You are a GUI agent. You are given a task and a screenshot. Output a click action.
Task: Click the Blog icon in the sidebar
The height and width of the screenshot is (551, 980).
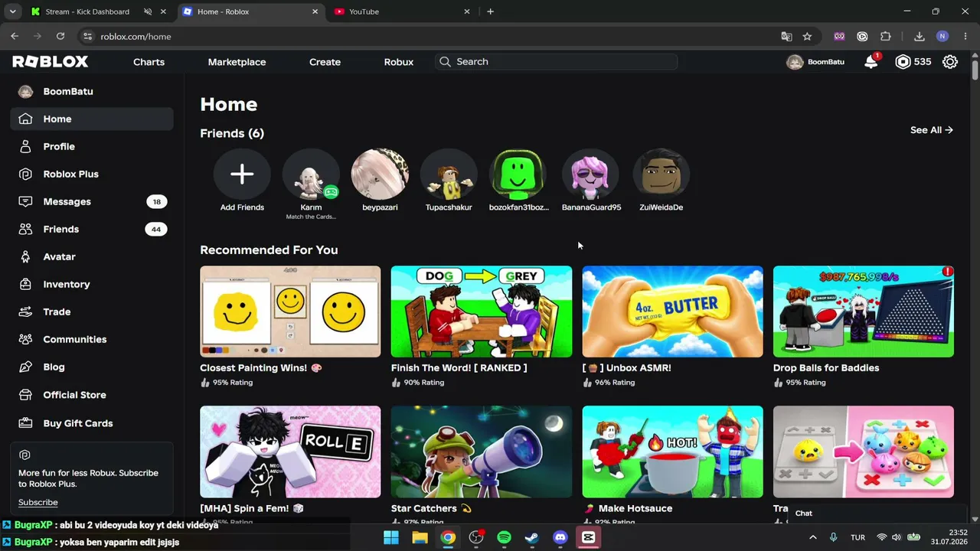pos(25,367)
